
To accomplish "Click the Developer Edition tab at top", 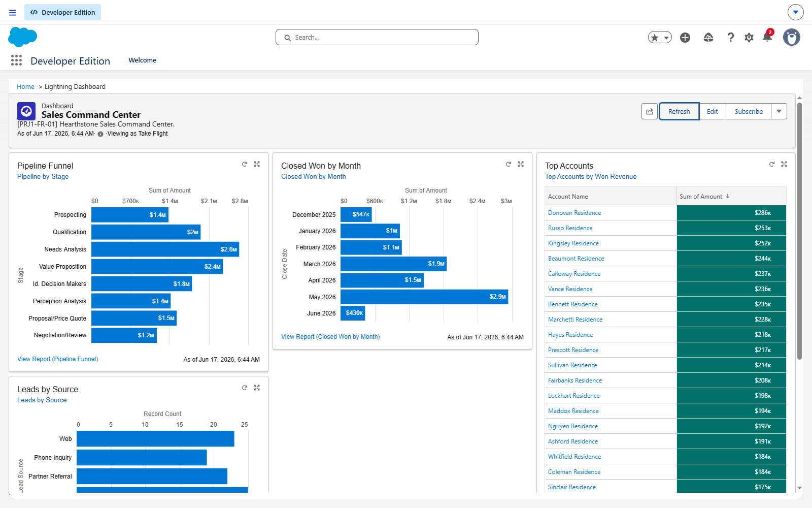I will pos(62,12).
